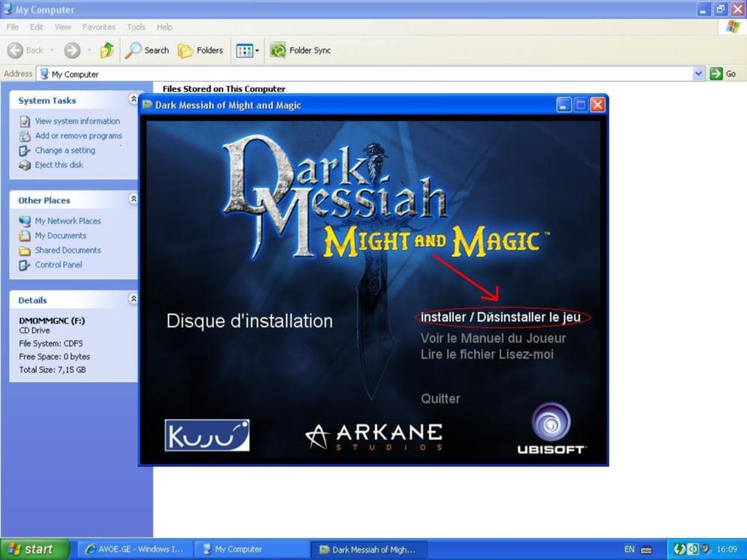Select Voir le Manuel du Joueur
Viewport: 747px width, 560px height.
493,338
